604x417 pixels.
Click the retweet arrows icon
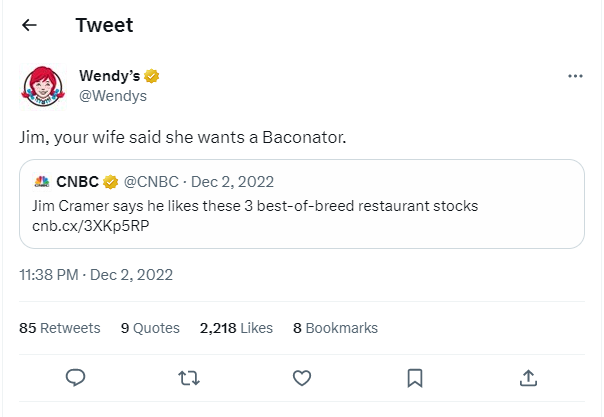click(x=188, y=377)
